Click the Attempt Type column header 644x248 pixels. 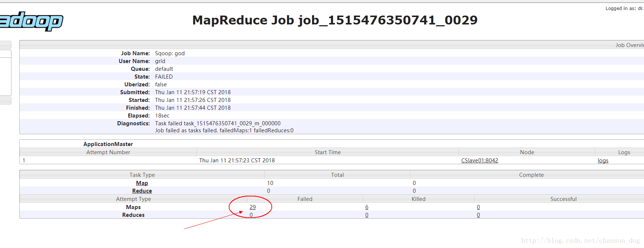133,199
